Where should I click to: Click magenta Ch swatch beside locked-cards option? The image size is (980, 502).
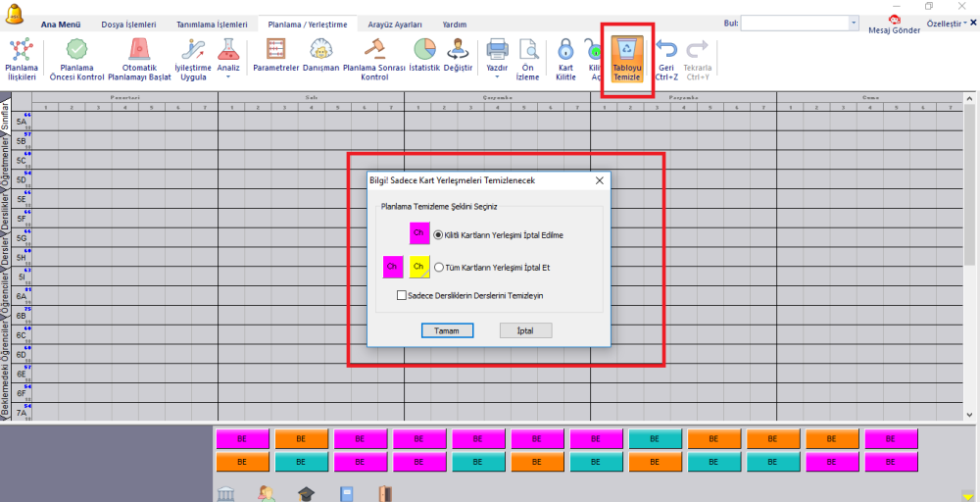point(419,233)
